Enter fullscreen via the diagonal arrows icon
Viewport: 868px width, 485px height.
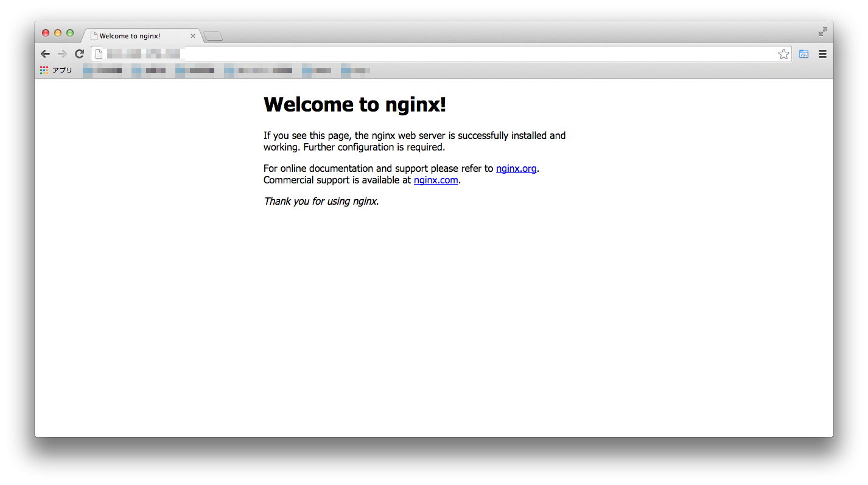[822, 31]
